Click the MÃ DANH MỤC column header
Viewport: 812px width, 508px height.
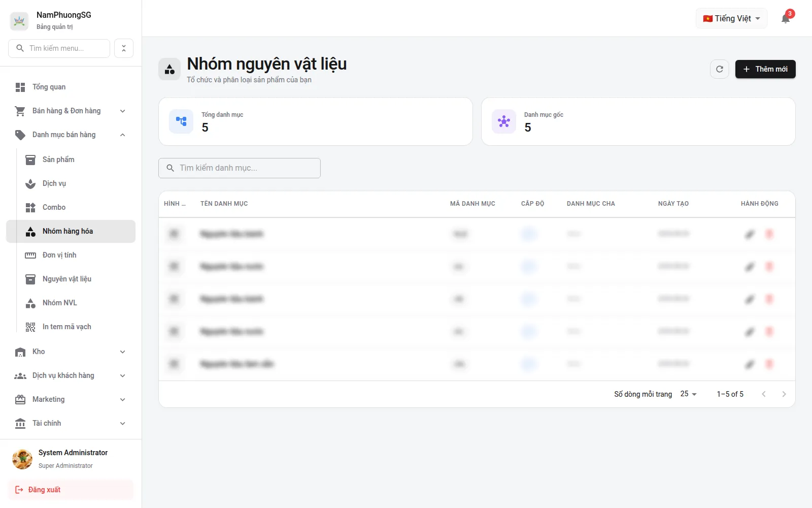tap(472, 204)
